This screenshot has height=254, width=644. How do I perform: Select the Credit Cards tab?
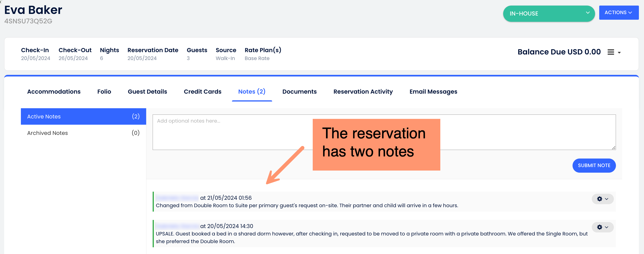(x=202, y=92)
